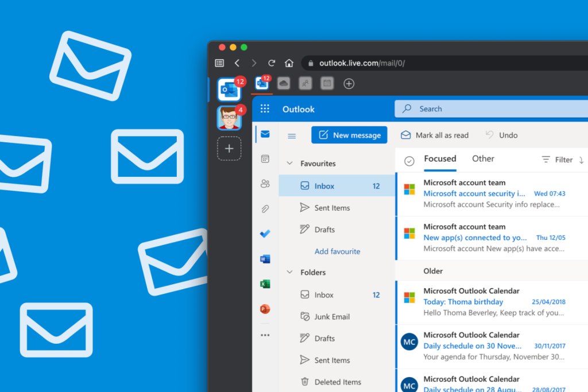Select the paperclip Files icon
588x392 pixels.
(x=265, y=208)
